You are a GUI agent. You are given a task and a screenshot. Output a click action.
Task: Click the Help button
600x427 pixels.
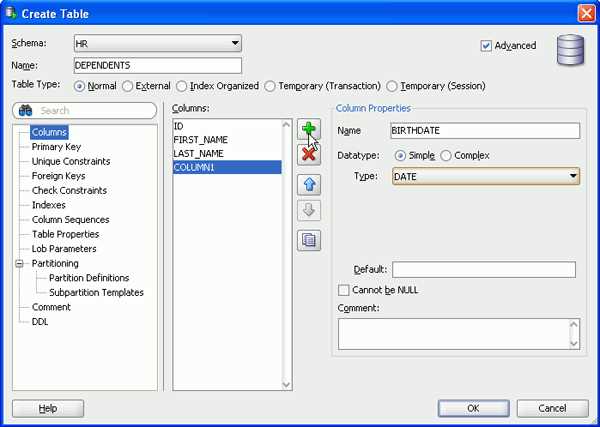coord(48,408)
